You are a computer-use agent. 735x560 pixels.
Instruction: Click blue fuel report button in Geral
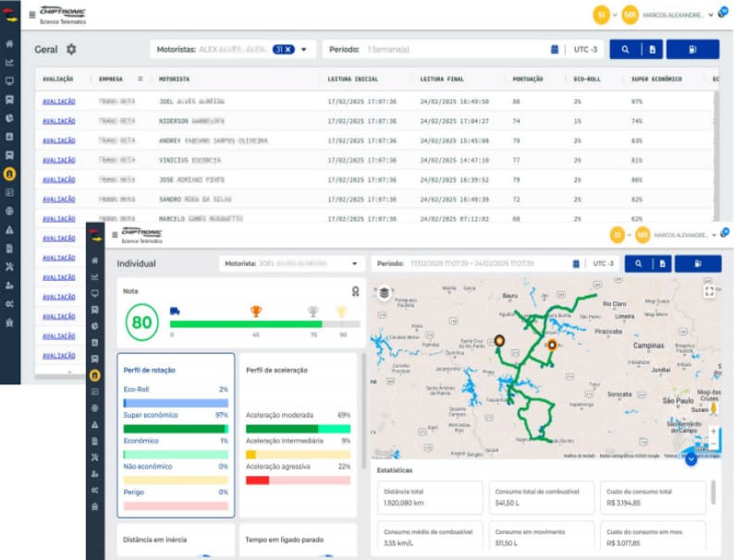(692, 49)
